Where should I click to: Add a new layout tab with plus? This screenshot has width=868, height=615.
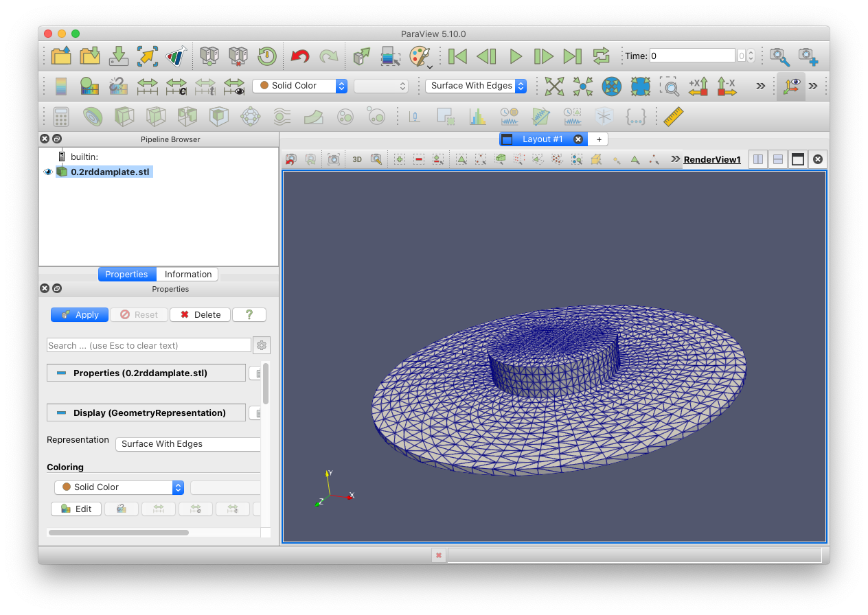click(599, 139)
